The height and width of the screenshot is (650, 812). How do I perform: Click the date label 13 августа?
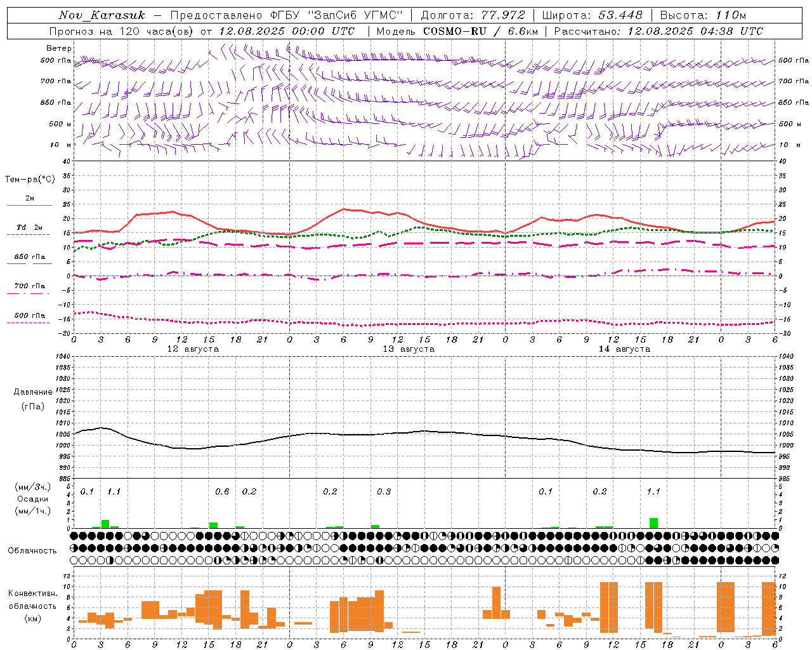409,349
